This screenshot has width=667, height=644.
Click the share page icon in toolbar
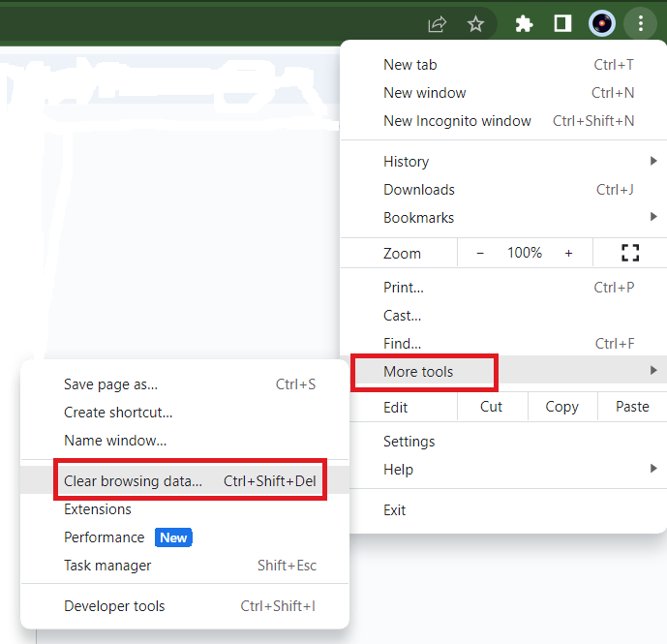(x=438, y=24)
